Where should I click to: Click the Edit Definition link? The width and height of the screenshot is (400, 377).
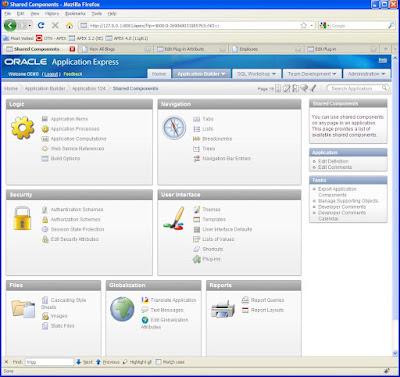point(333,161)
